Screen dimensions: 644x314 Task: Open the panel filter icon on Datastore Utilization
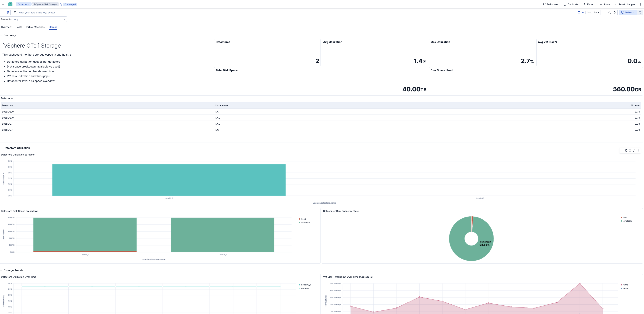622,150
